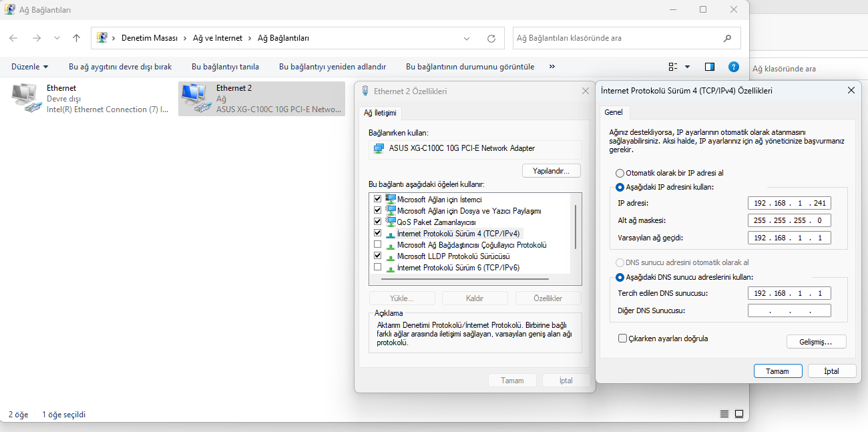Open the blue help question mark
868x432 pixels.
click(x=733, y=67)
